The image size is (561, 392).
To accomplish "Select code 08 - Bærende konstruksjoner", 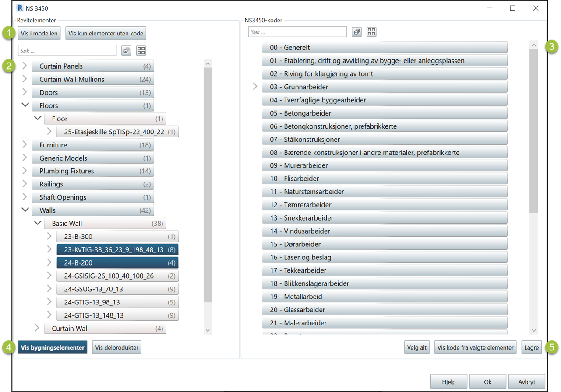I will coord(385,152).
